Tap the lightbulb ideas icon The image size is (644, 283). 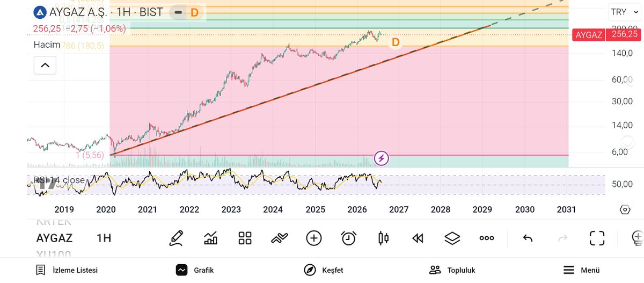click(x=637, y=237)
